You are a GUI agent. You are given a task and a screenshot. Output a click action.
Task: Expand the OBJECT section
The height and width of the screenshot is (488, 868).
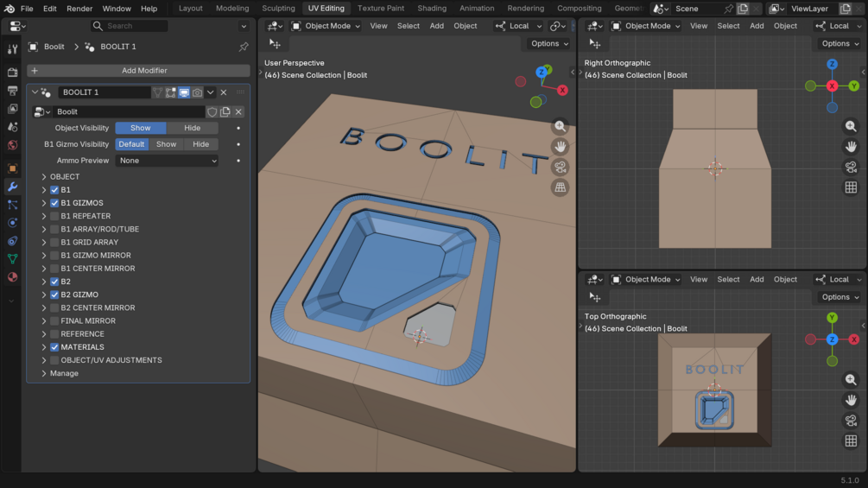[x=44, y=177]
